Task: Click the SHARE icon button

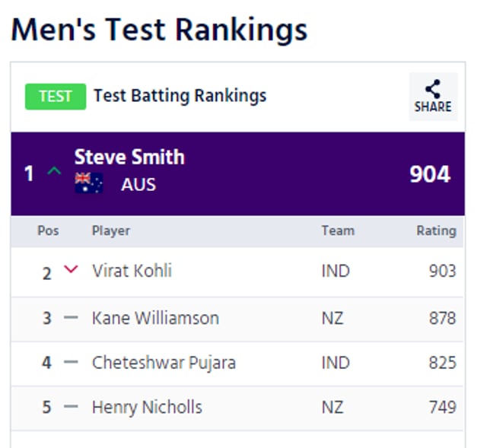Action: point(433,97)
